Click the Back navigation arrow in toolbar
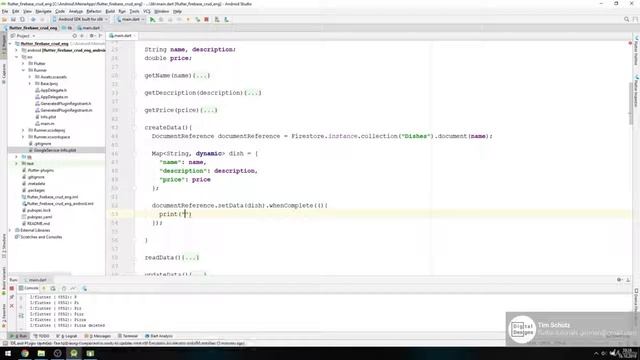640x360 pixels. [x=33, y=19]
